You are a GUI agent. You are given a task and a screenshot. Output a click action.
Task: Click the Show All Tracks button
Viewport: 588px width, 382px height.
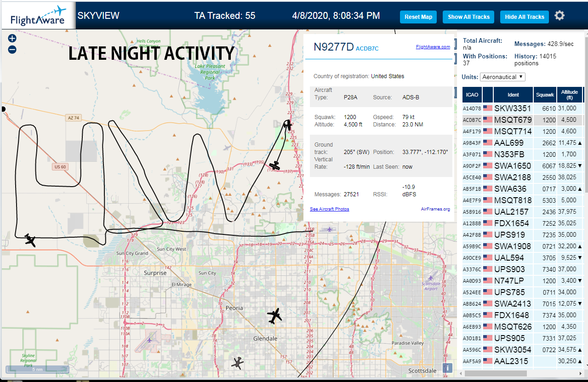468,17
